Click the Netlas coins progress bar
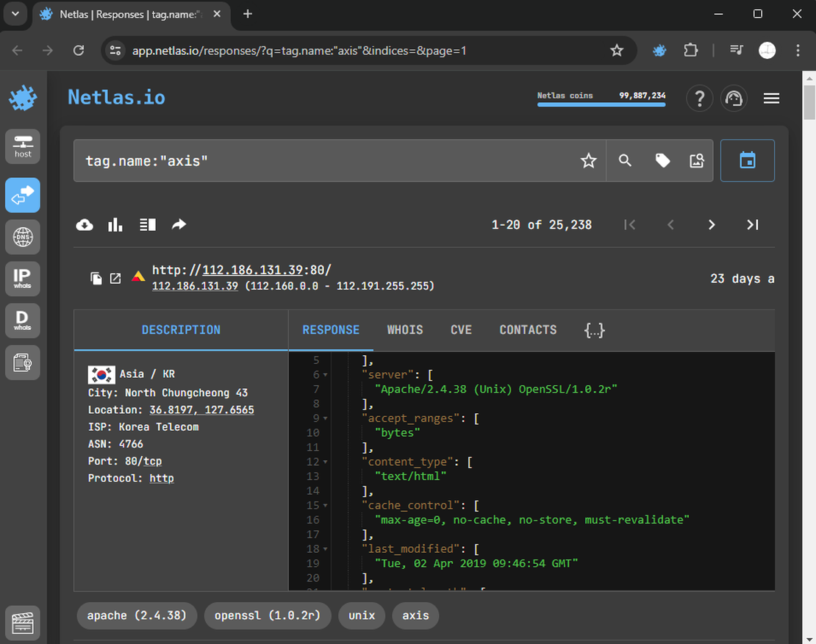816x644 pixels. pyautogui.click(x=601, y=104)
